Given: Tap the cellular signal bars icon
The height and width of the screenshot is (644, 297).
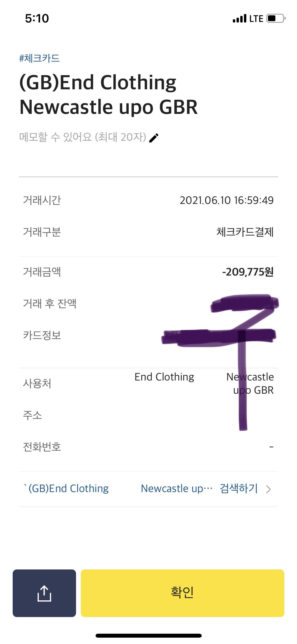Looking at the screenshot, I should 239,19.
